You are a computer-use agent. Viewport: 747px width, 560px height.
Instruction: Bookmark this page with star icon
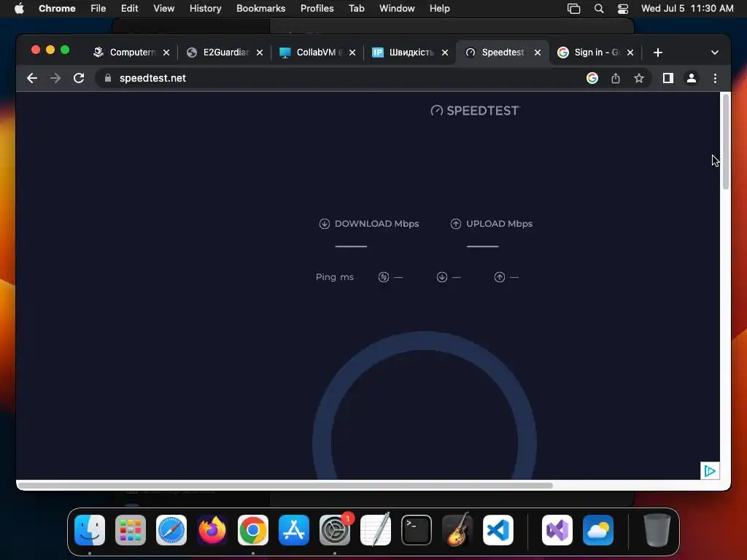(x=639, y=78)
